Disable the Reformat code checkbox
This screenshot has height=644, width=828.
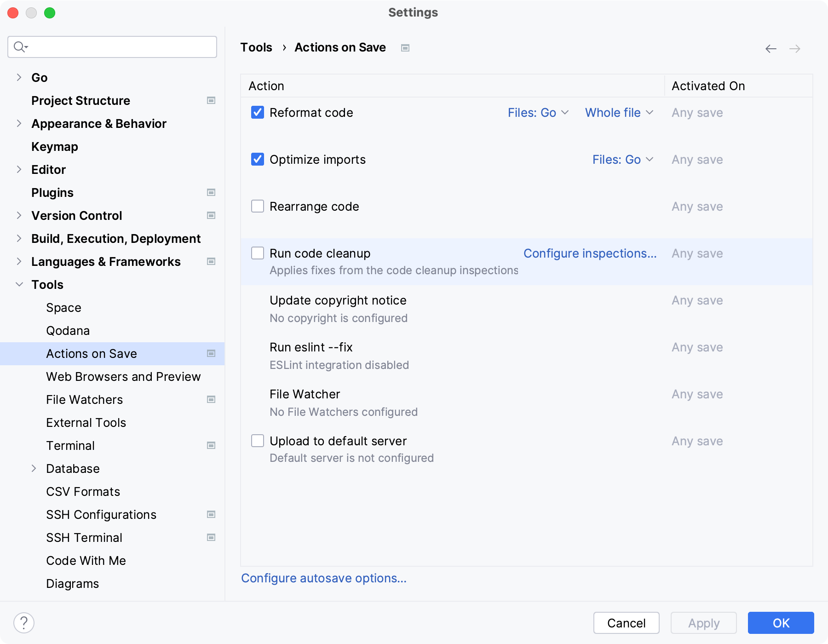(257, 113)
